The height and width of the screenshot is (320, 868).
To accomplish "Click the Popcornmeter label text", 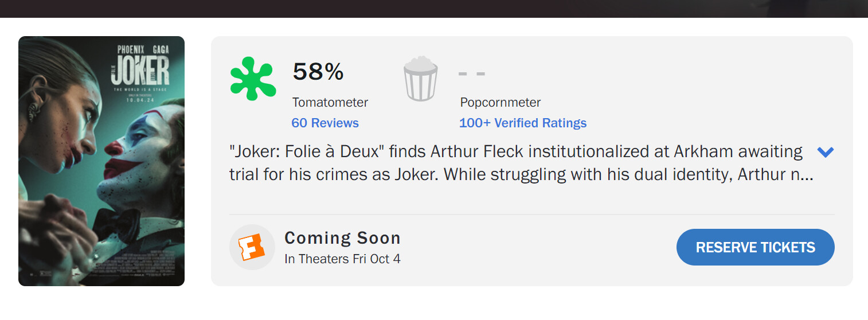I will [501, 103].
